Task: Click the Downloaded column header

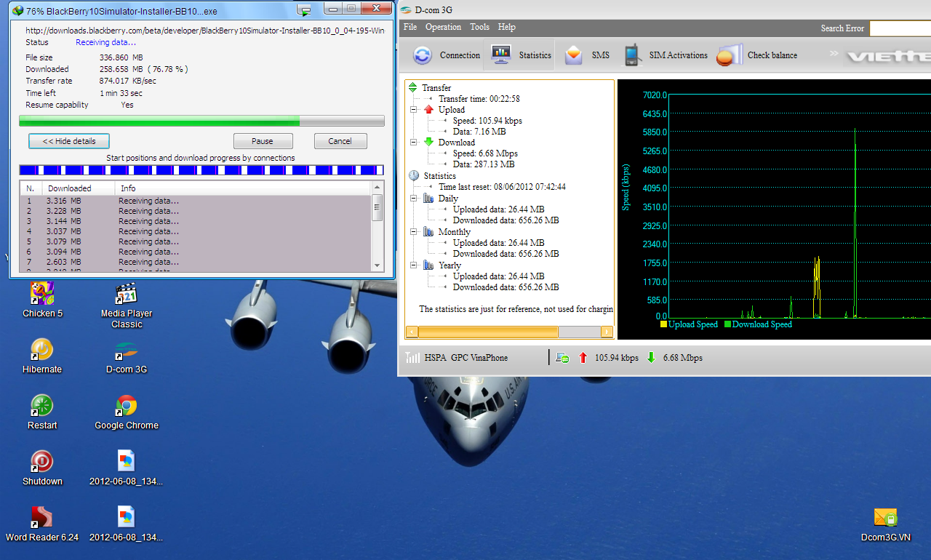Action: pos(79,188)
